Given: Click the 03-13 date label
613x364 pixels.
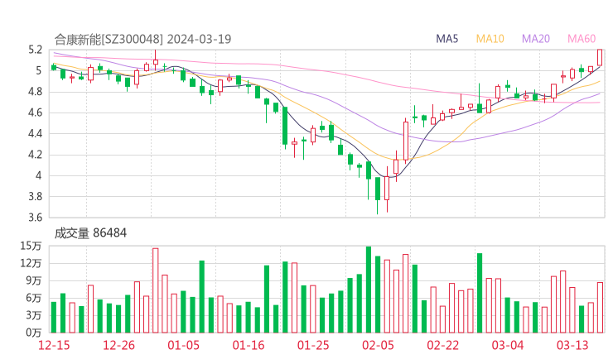Looking at the screenshot, I should tap(572, 345).
